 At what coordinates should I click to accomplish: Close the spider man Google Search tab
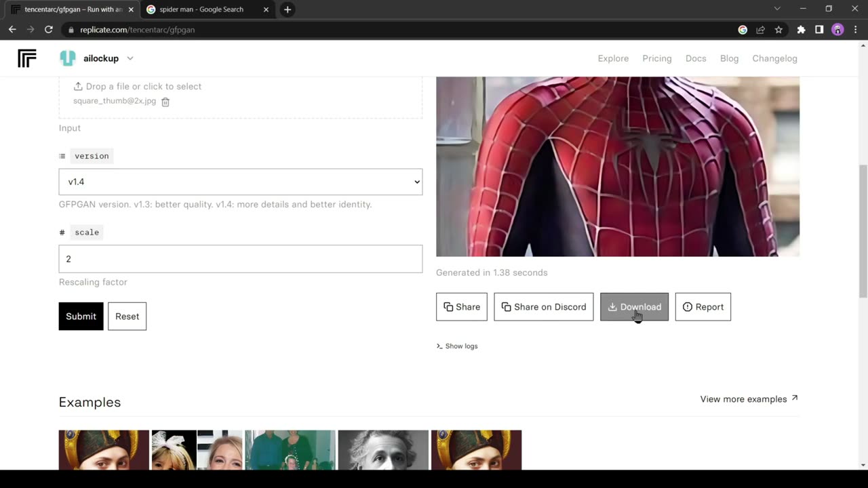point(266,9)
